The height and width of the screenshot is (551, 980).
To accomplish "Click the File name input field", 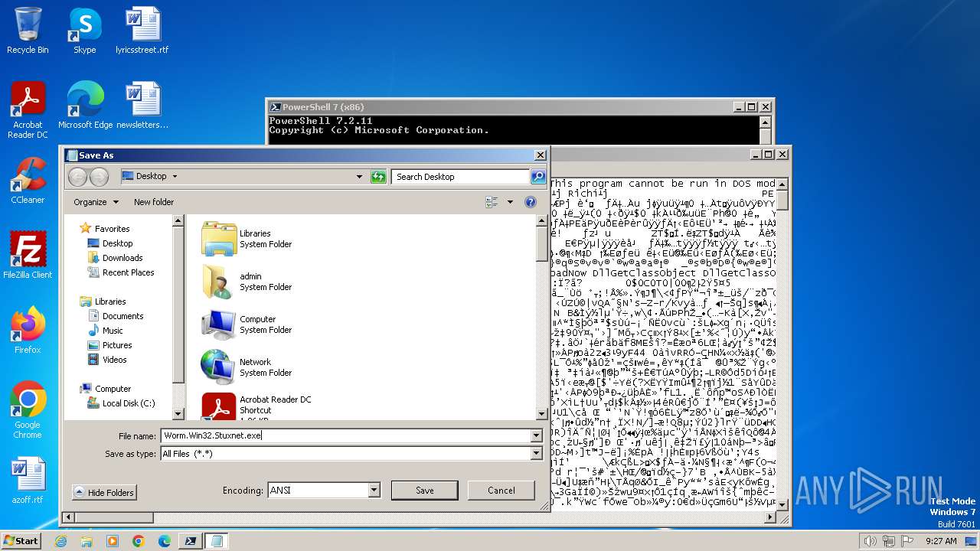I will pyautogui.click(x=345, y=435).
